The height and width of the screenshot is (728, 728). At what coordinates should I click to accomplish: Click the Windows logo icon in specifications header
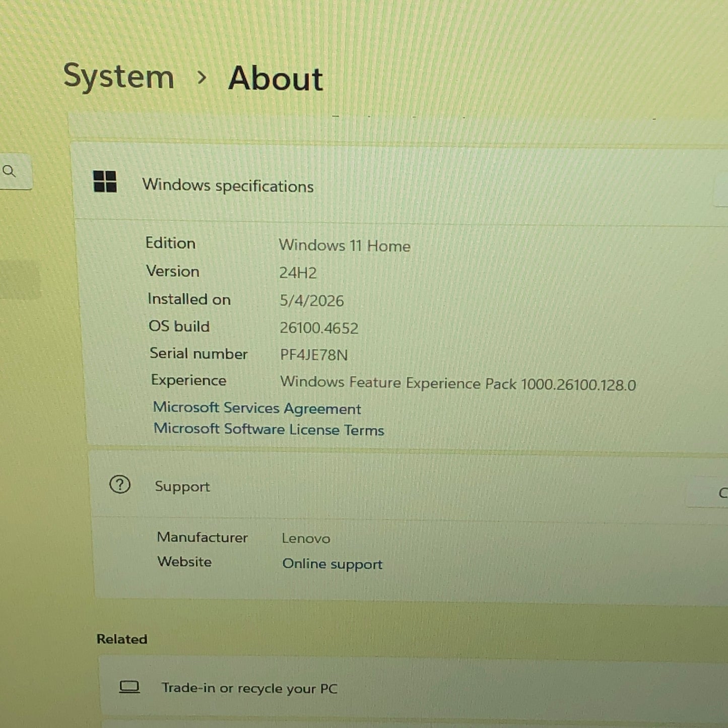coord(105,181)
